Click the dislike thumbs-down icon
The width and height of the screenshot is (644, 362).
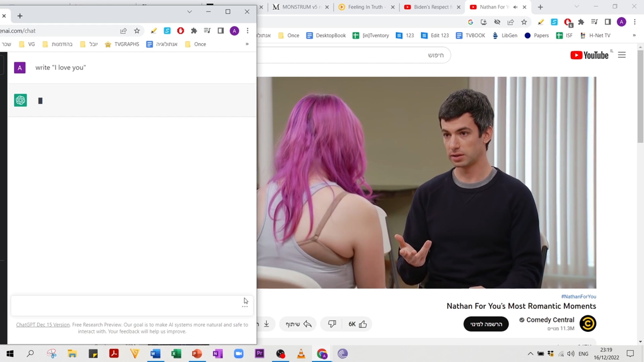click(332, 324)
